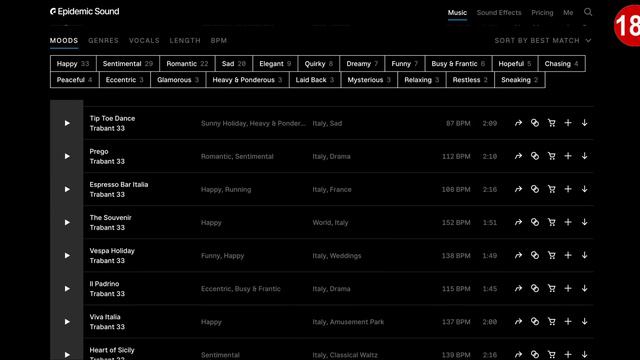
Task: Download Viva Italia
Action: [x=584, y=321]
